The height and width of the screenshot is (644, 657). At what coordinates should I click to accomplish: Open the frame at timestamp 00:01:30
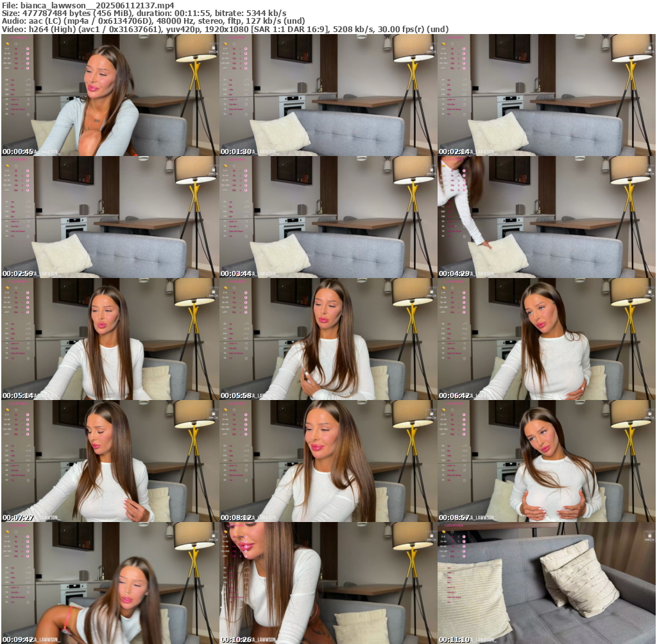coord(328,95)
